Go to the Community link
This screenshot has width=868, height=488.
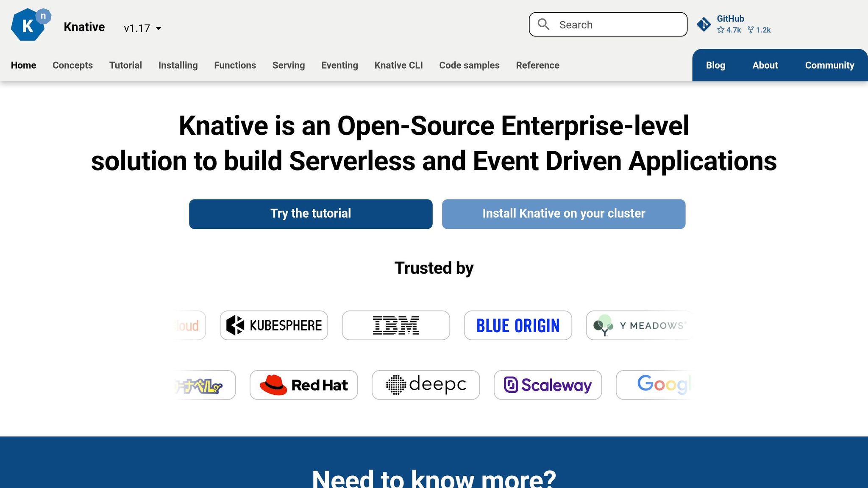829,65
